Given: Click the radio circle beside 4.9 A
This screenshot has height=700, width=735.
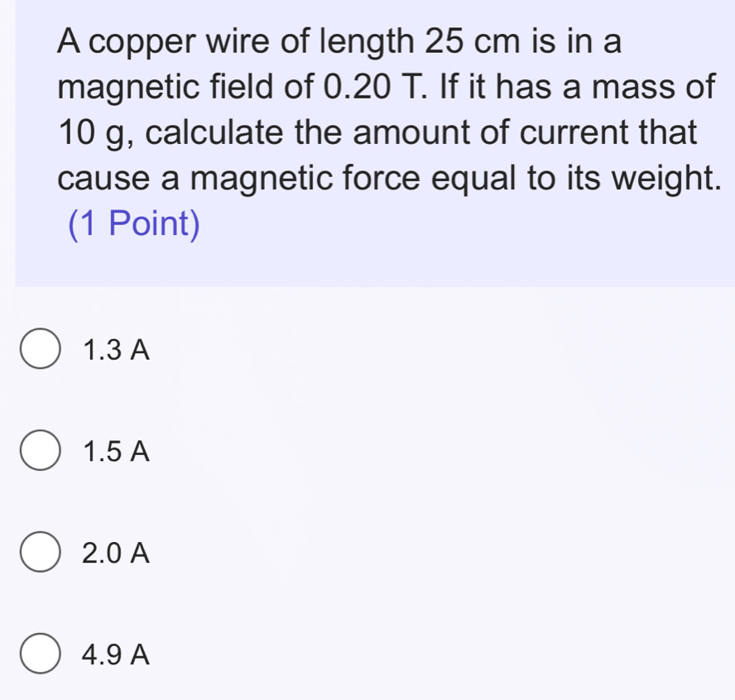Looking at the screenshot, I should [40, 654].
